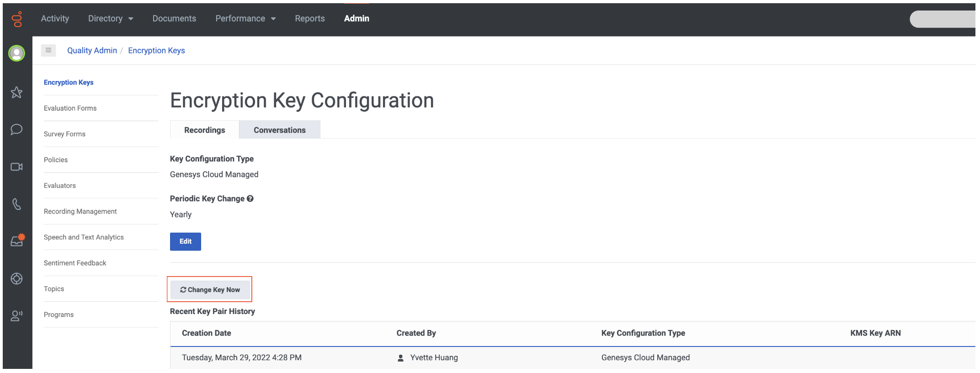The width and height of the screenshot is (980, 373).
Task: Click the Yvette Huang name cell
Action: (x=434, y=358)
